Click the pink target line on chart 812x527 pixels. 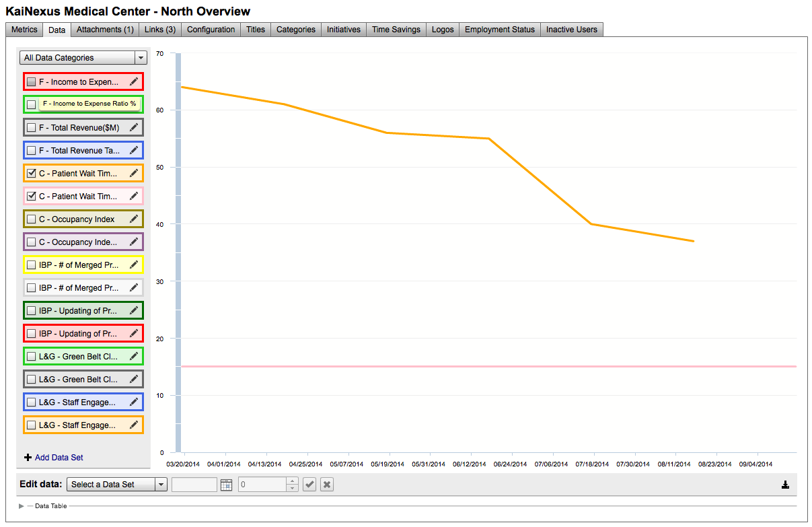click(489, 367)
